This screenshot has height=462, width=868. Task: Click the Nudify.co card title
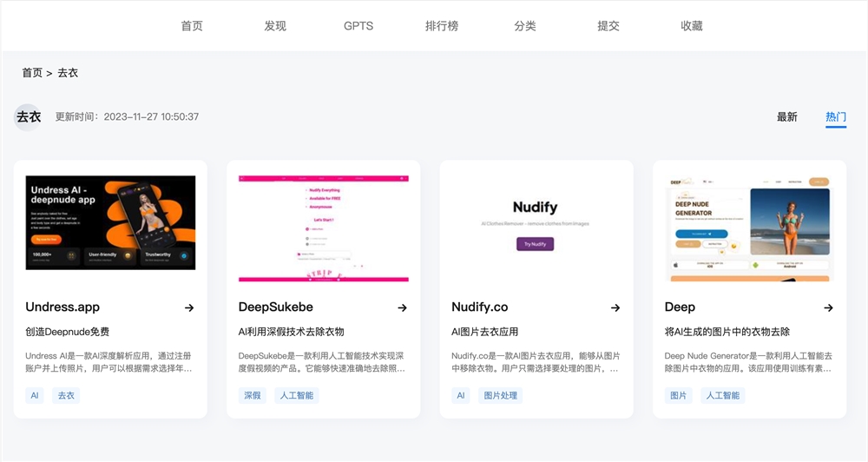pos(480,307)
